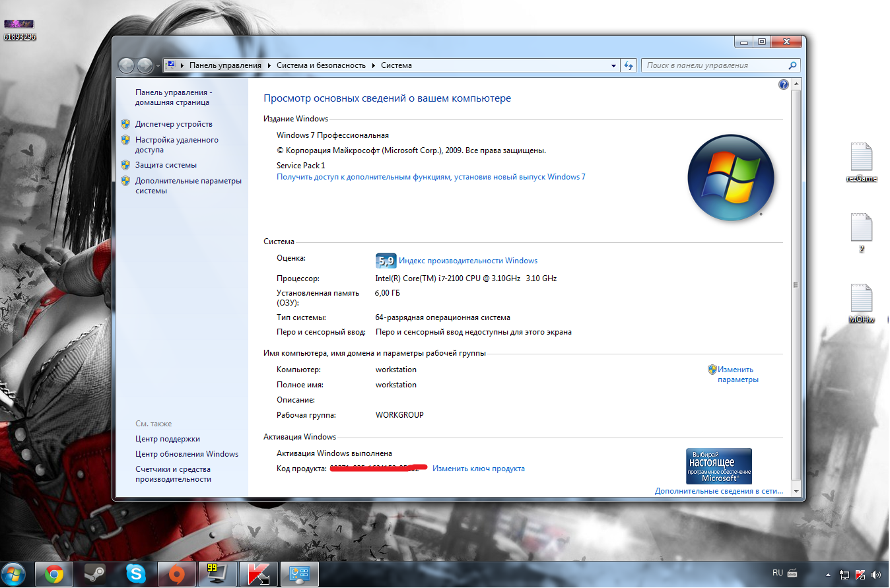Select 64-разрядная операционная система text
Screen dimensions: 890x588
point(443,317)
